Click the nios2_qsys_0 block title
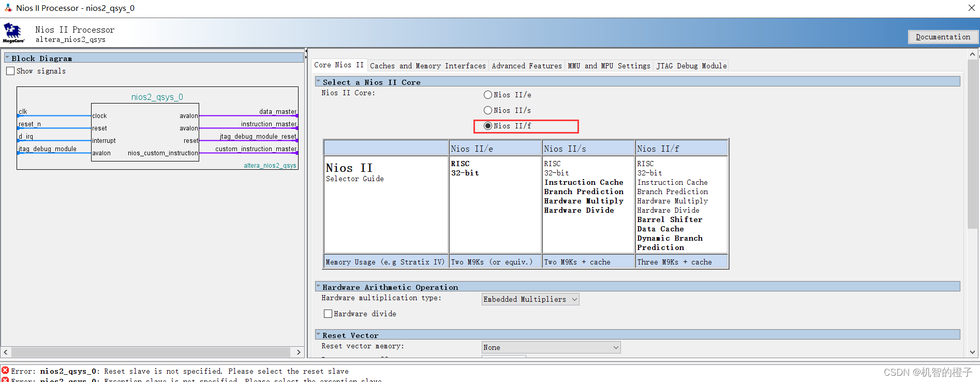Viewport: 980px width, 382px height. (157, 97)
